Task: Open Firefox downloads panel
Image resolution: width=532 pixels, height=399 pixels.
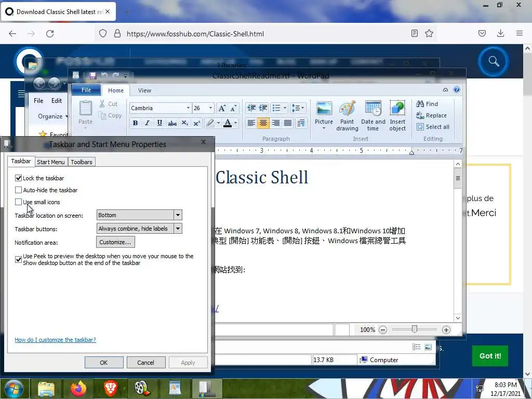Action: click(500, 33)
